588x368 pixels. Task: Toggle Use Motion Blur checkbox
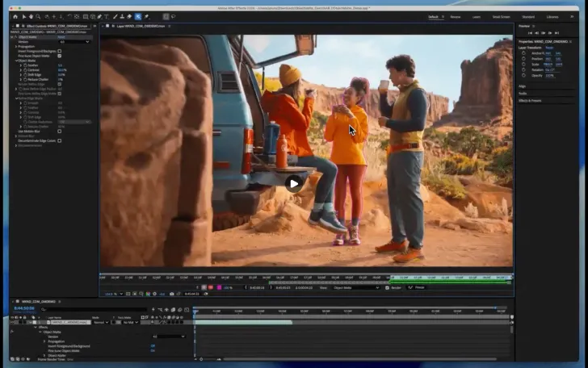(x=60, y=132)
